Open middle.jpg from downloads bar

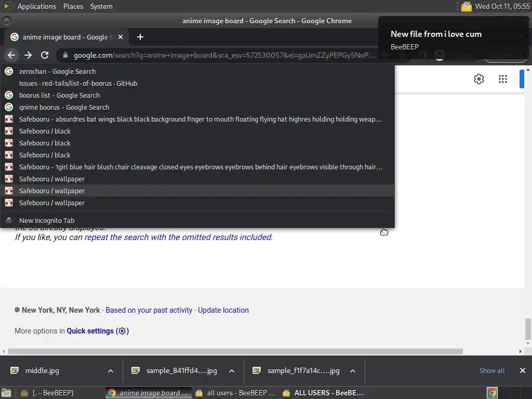click(42, 370)
